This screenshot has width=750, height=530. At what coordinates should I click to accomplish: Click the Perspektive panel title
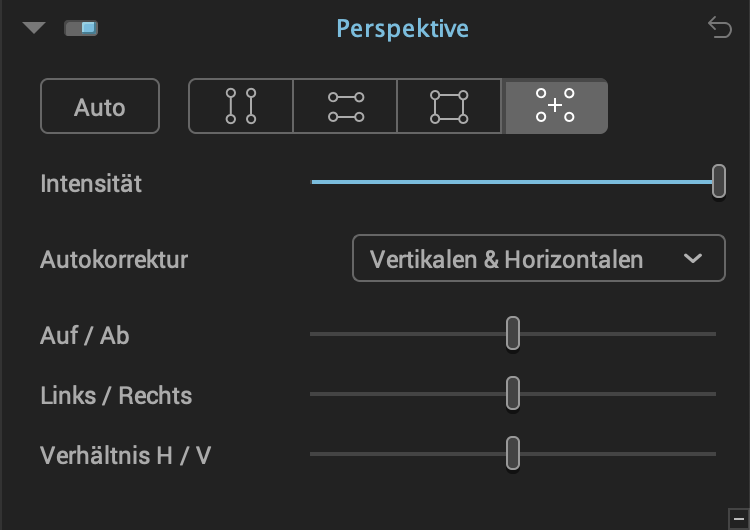click(402, 28)
